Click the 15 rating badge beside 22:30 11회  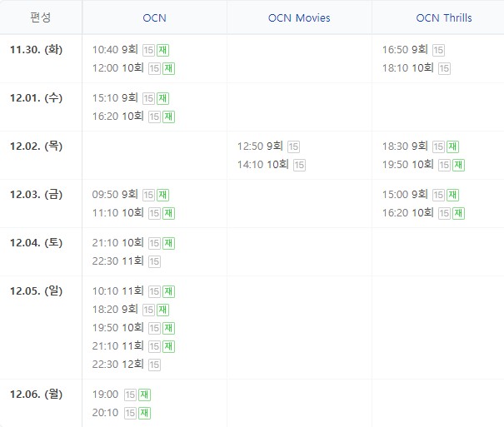[154, 261]
